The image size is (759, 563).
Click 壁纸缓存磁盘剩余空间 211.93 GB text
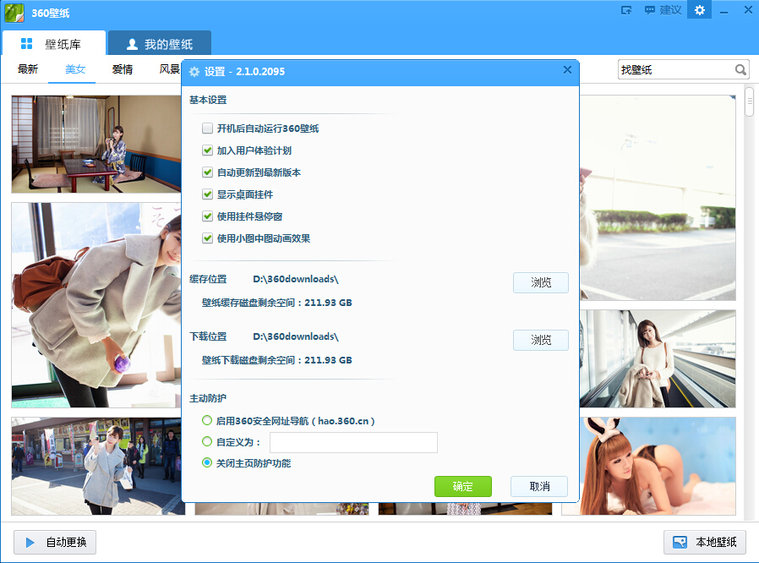pos(277,303)
